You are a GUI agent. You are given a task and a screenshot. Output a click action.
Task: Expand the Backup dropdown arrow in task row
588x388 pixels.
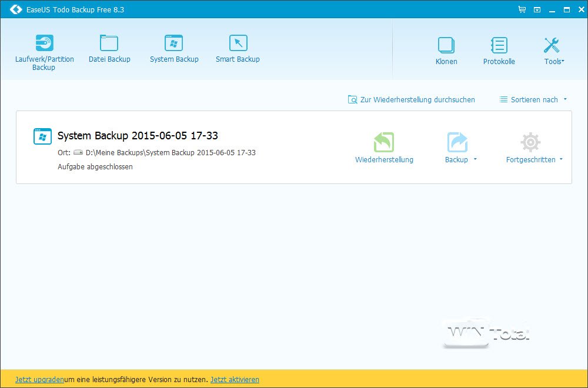tap(475, 159)
